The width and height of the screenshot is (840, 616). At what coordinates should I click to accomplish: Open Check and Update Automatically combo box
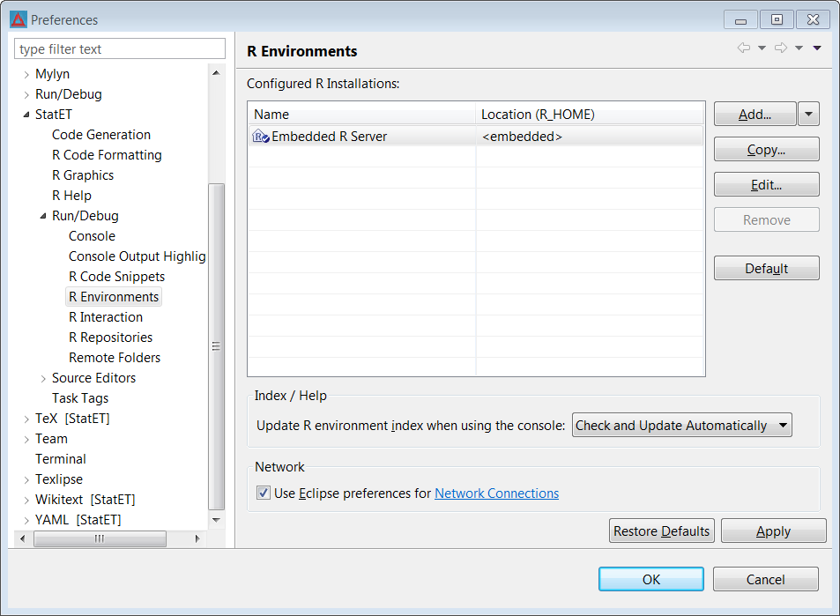(682, 426)
